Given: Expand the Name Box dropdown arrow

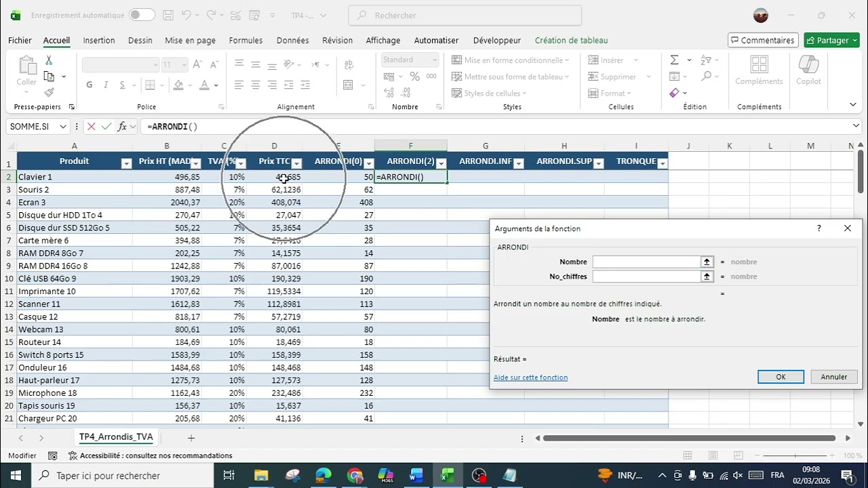Looking at the screenshot, I should click(x=63, y=126).
